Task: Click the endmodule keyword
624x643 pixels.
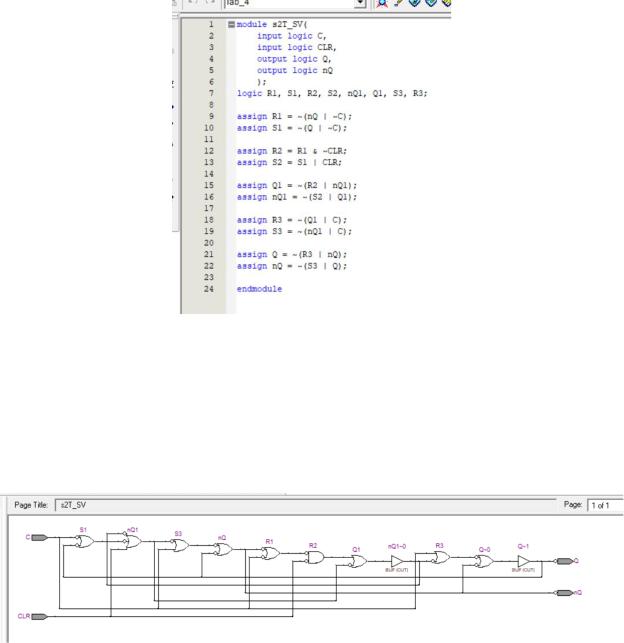Action: tap(259, 289)
